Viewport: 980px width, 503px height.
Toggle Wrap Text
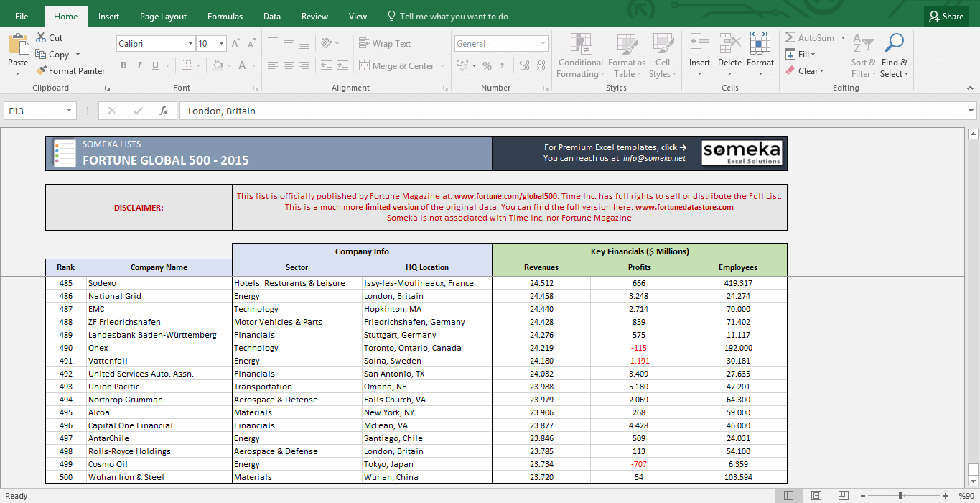[384, 44]
